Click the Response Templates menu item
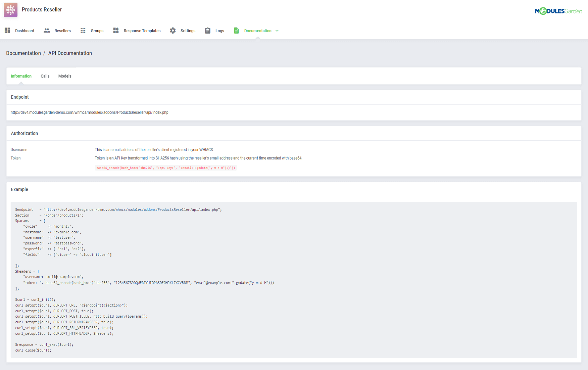The height and width of the screenshot is (370, 588). pos(142,31)
